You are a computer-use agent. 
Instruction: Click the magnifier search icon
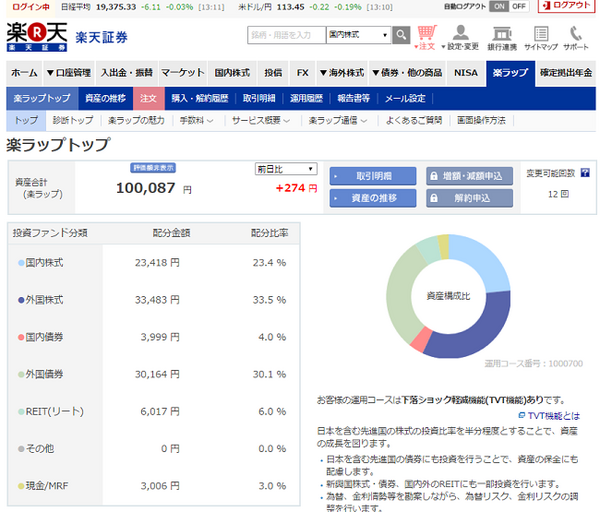click(401, 35)
